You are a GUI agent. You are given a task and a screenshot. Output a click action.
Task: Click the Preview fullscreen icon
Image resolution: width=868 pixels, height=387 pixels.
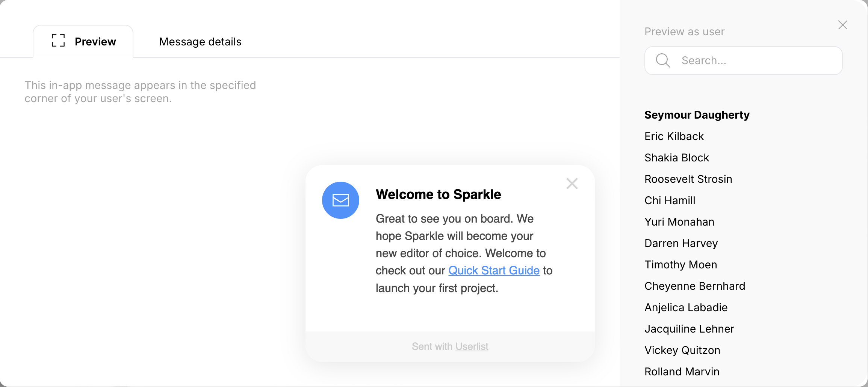[58, 41]
